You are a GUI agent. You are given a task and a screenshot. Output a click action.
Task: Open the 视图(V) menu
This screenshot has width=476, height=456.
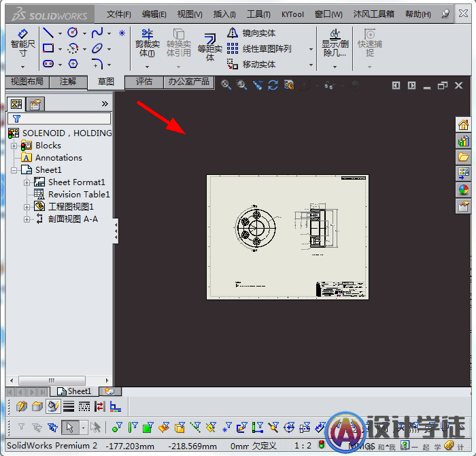(x=190, y=14)
